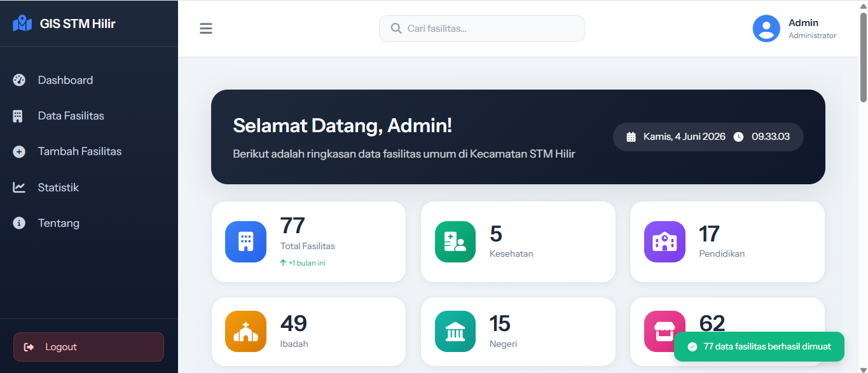This screenshot has height=373, width=868.
Task: Click the calendar icon beside the date
Action: (631, 137)
